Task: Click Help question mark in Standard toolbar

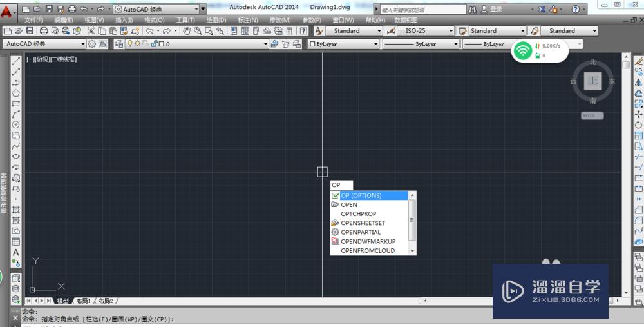Action: [x=303, y=31]
